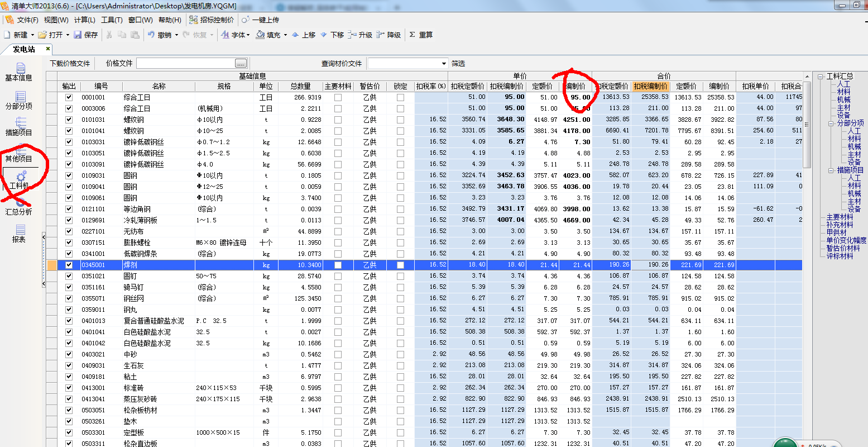Select 单价变化幅度 in the tree
The height and width of the screenshot is (447, 868).
tap(846, 240)
